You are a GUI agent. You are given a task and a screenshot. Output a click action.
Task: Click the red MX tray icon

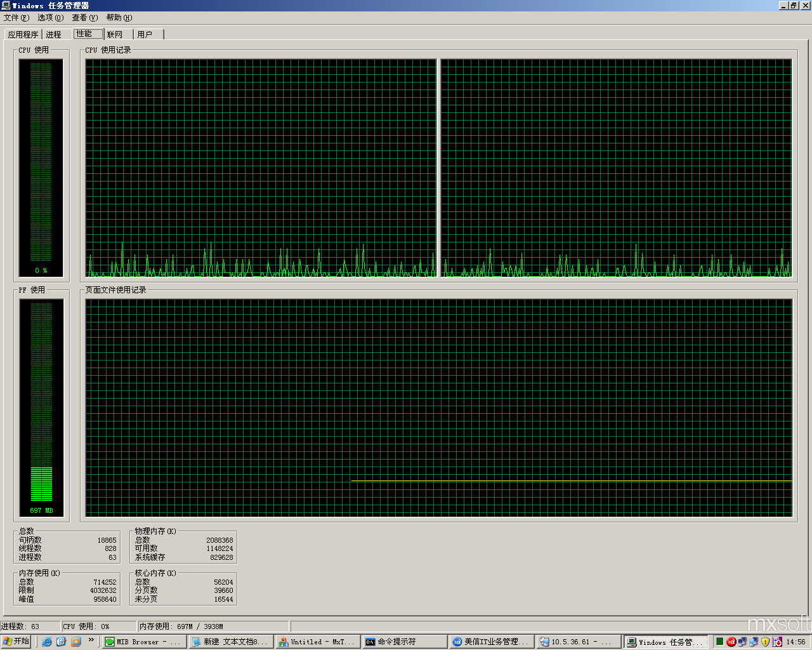pos(731,642)
